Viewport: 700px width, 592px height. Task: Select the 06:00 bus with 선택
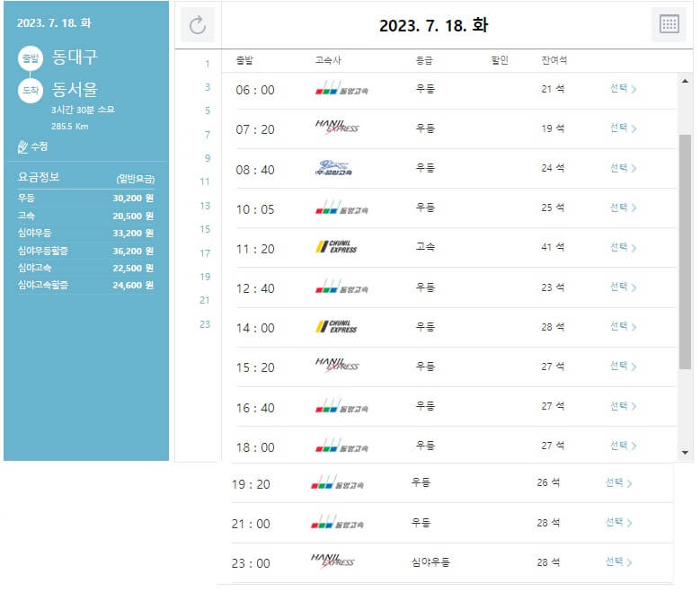click(x=623, y=88)
